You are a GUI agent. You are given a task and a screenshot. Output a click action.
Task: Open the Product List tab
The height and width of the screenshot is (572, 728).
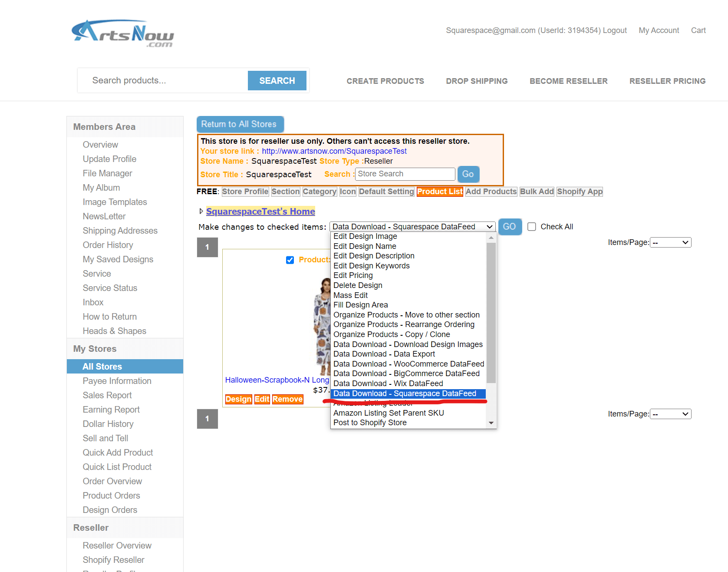pos(440,192)
